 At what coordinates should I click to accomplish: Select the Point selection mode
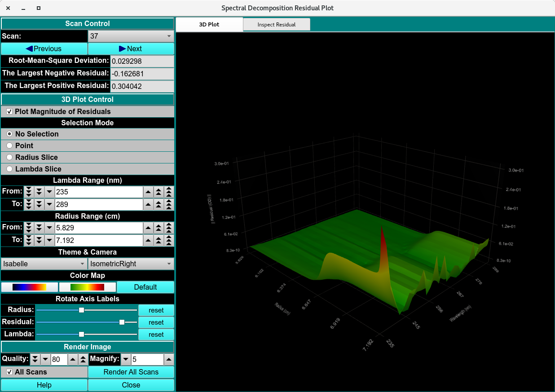point(9,145)
